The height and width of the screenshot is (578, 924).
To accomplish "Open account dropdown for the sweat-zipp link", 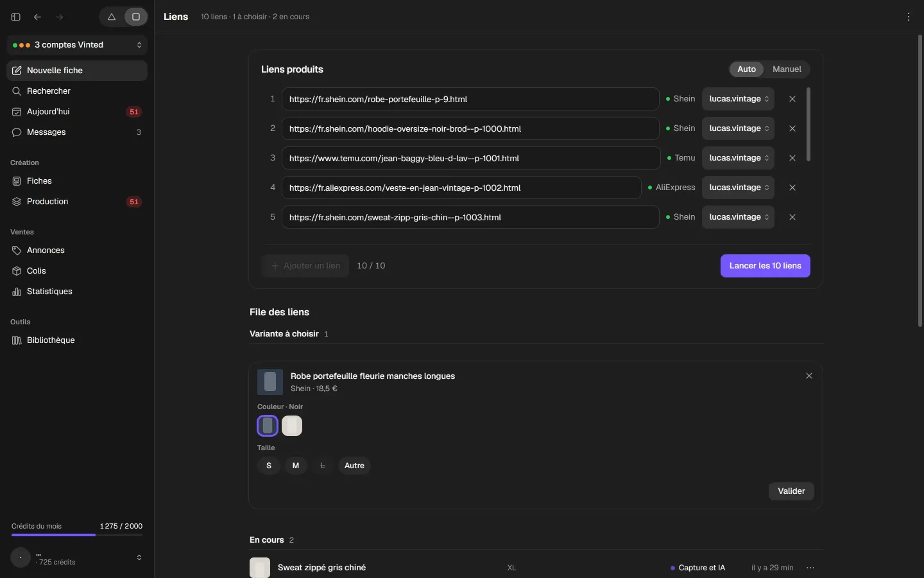I will (x=738, y=217).
